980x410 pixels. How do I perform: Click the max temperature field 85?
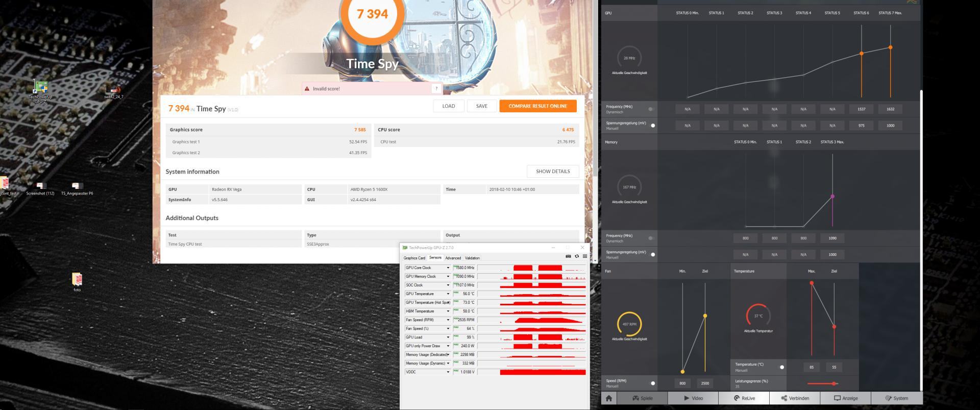point(812,367)
